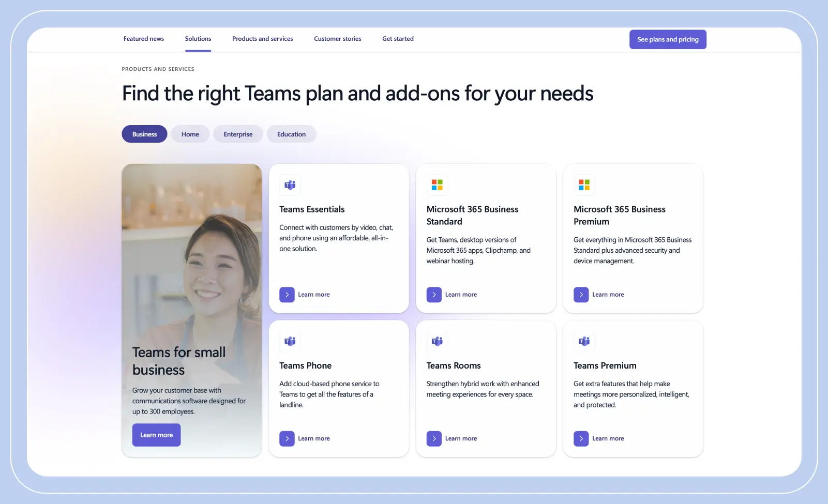The image size is (828, 504).
Task: Select the Teams Phone card icon
Action: [x=290, y=341]
